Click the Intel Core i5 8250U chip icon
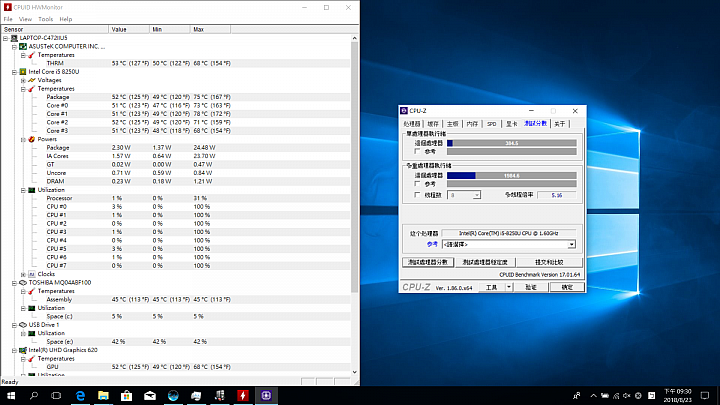 pyautogui.click(x=23, y=72)
